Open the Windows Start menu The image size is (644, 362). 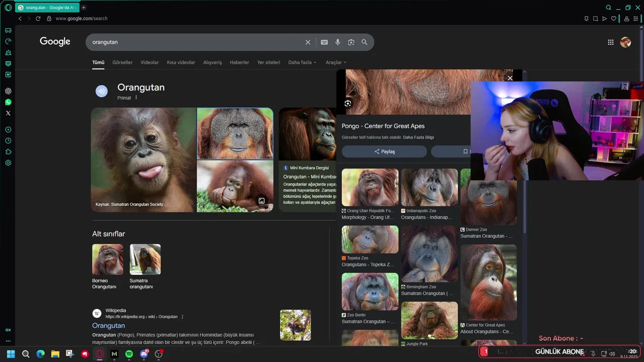(x=11, y=354)
